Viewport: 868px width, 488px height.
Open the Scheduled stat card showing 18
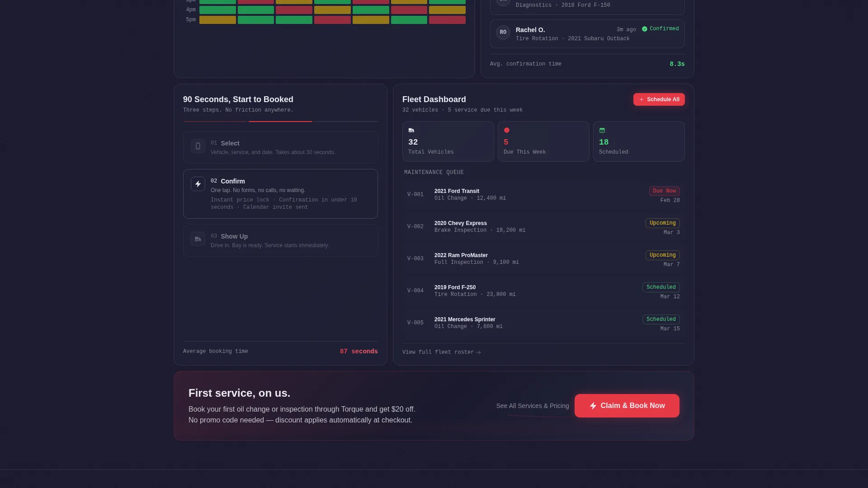[639, 141]
